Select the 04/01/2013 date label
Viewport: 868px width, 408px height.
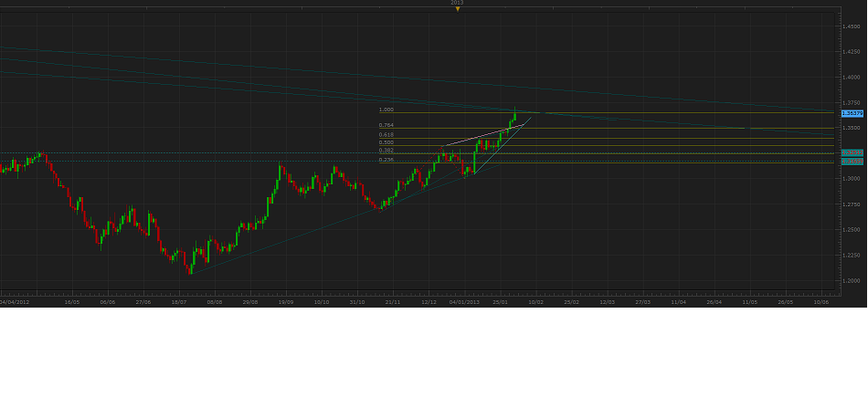click(x=464, y=301)
